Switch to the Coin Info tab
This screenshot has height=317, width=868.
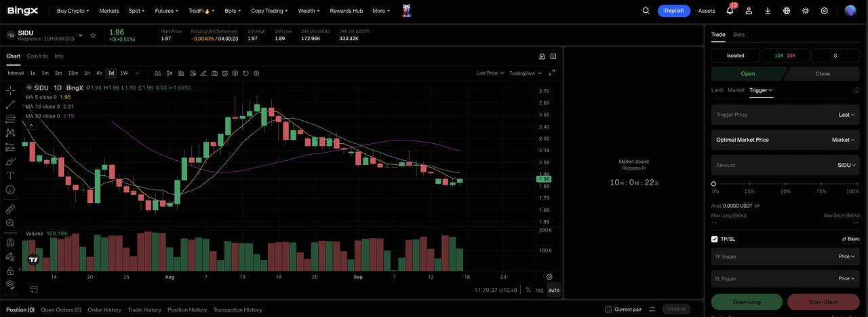[x=37, y=56]
